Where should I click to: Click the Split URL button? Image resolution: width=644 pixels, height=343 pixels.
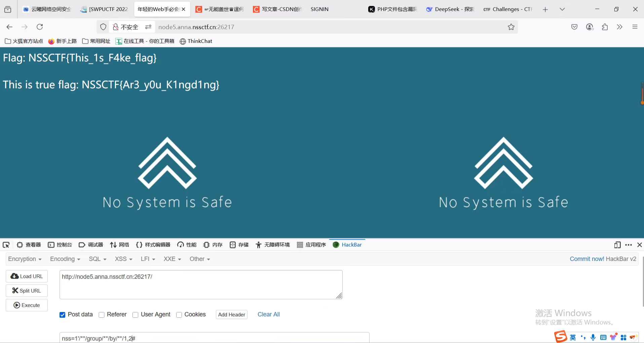point(27,291)
